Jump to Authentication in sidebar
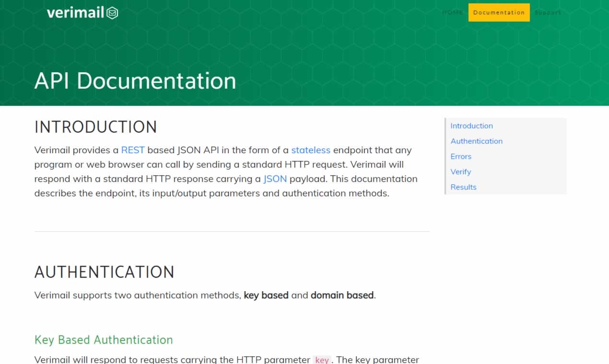This screenshot has width=609, height=364. 476,141
